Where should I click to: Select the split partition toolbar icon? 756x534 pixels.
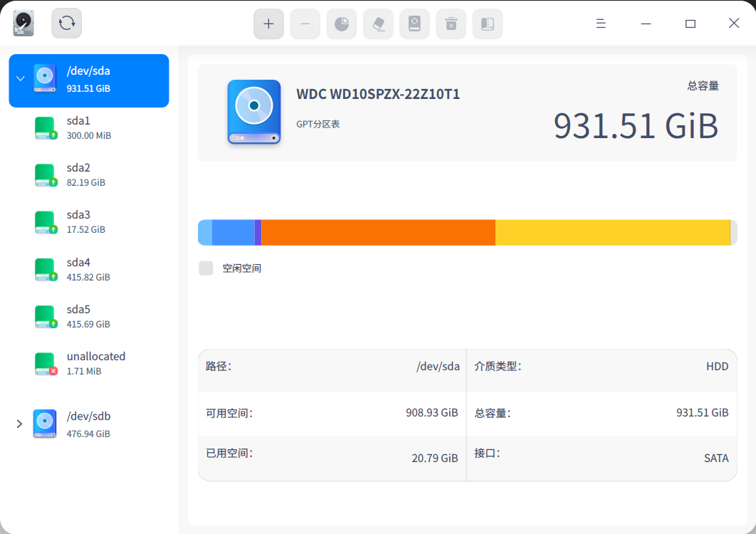coord(487,23)
